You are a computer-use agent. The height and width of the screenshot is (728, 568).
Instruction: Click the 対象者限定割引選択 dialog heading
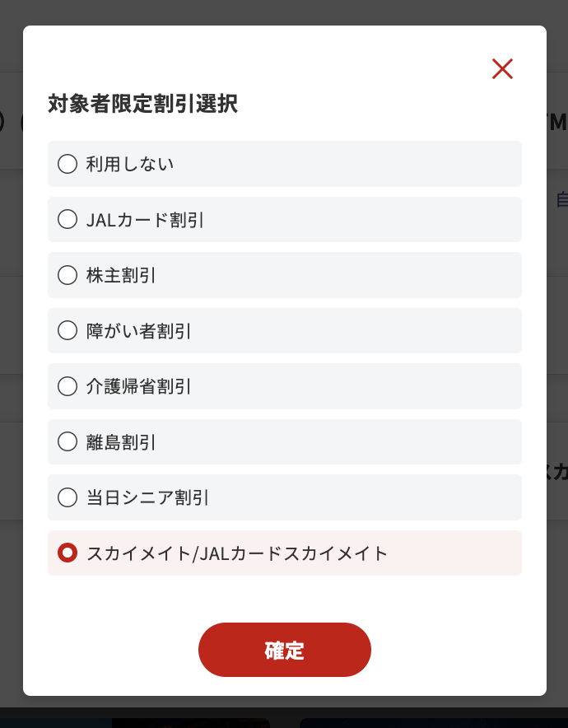[x=142, y=105]
